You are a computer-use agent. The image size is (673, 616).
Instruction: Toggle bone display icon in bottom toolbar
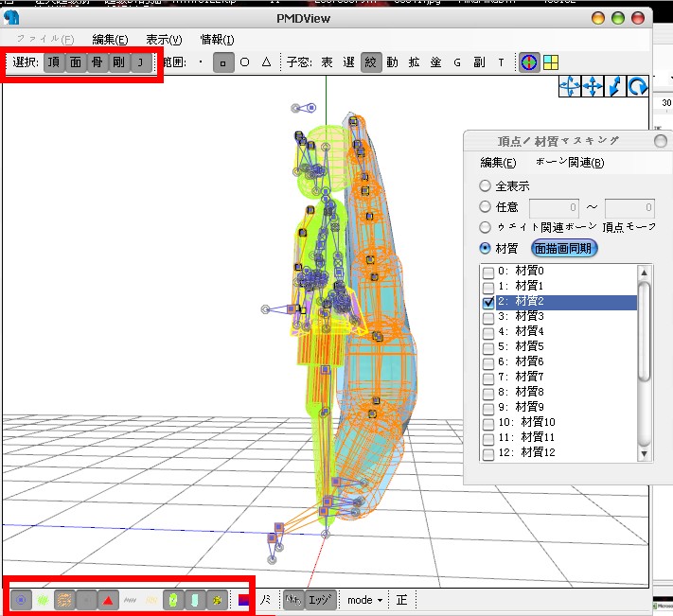tap(21, 600)
